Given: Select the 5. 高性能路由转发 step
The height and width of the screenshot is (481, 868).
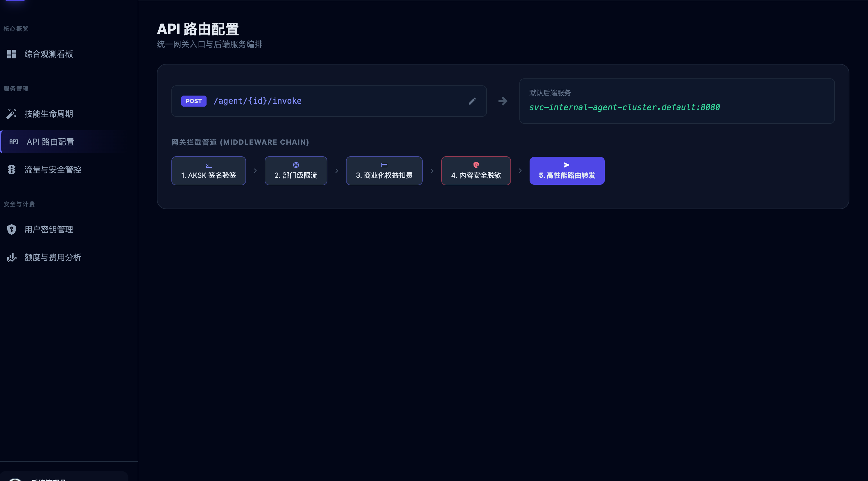Looking at the screenshot, I should click(567, 171).
